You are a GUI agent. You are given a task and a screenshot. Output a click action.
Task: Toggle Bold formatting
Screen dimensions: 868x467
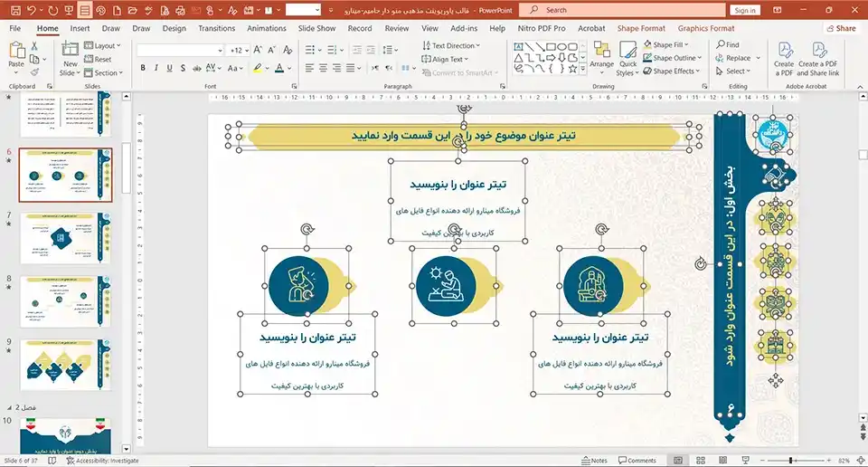coord(143,68)
